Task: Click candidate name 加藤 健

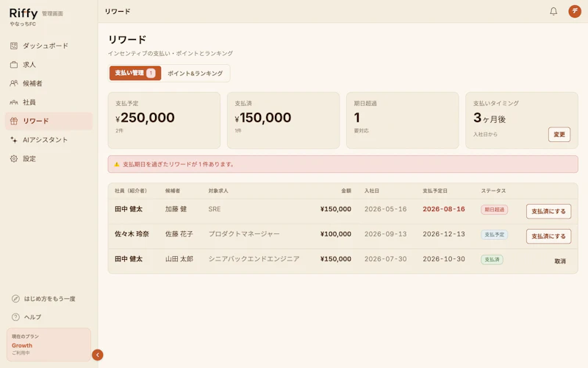Action: pyautogui.click(x=176, y=209)
